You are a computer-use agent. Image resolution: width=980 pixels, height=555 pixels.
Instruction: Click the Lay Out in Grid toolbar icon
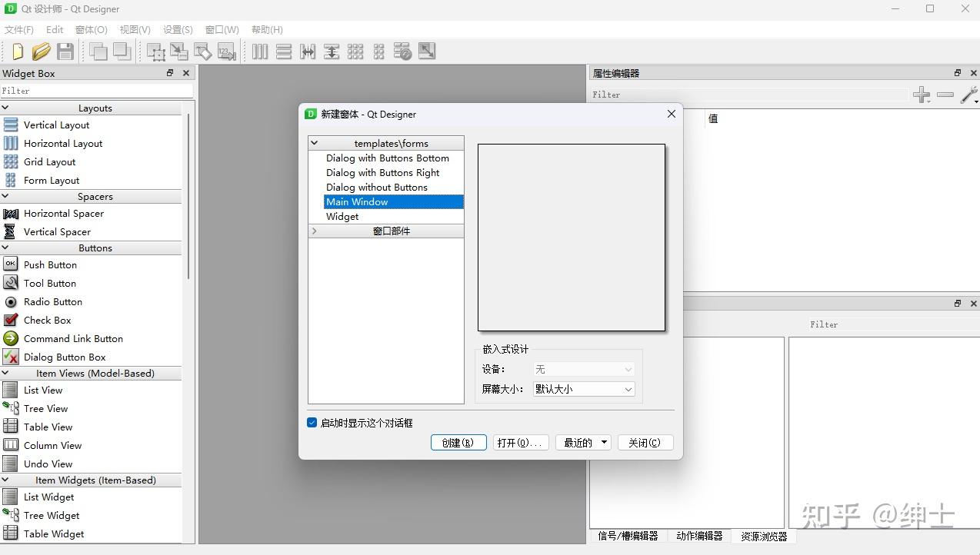[355, 51]
